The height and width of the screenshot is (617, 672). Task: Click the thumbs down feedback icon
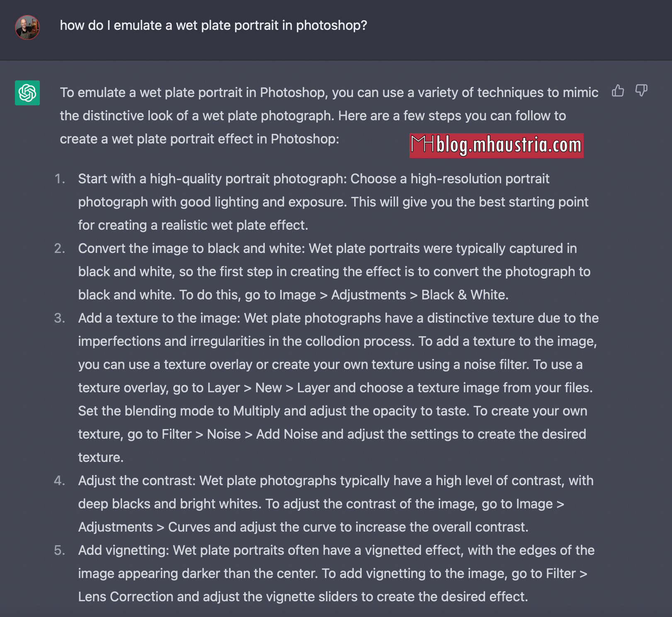pos(641,90)
